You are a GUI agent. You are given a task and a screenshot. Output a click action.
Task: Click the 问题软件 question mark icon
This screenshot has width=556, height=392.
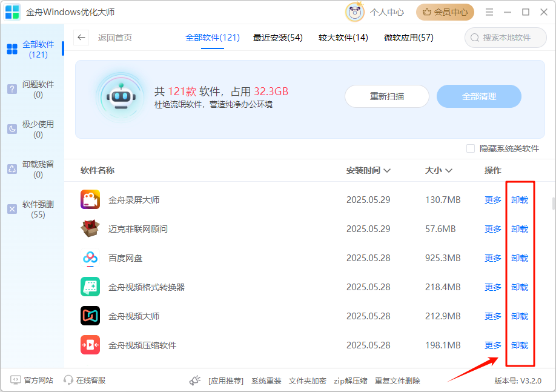point(12,89)
